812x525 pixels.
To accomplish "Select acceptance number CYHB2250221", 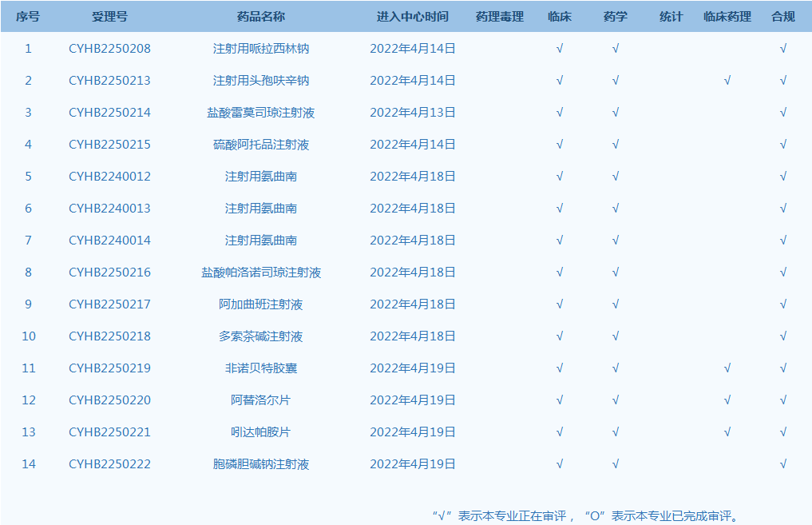I will coord(109,432).
